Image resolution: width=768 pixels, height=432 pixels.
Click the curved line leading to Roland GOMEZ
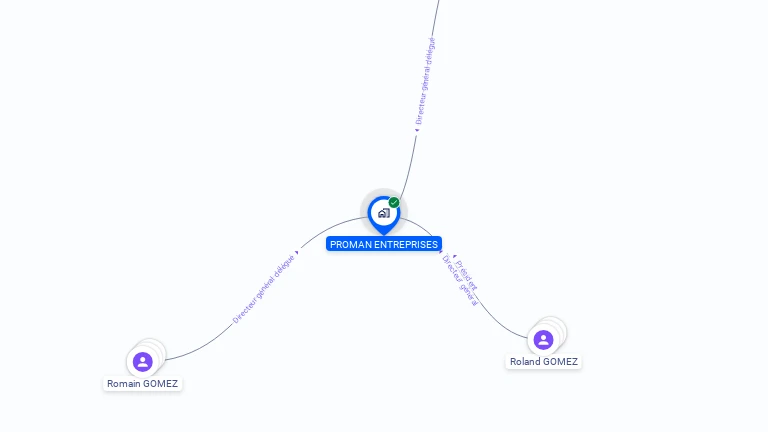click(500, 324)
